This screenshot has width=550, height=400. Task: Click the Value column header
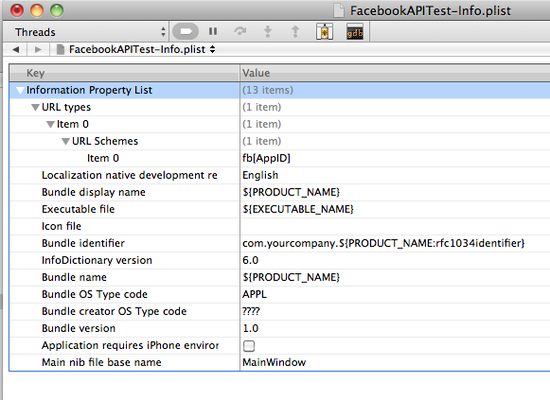tap(395, 73)
